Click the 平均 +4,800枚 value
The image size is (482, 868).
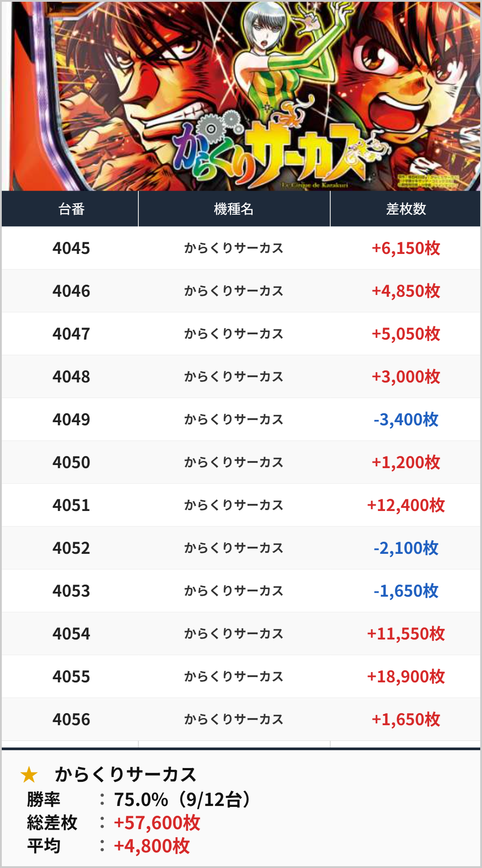tap(152, 846)
